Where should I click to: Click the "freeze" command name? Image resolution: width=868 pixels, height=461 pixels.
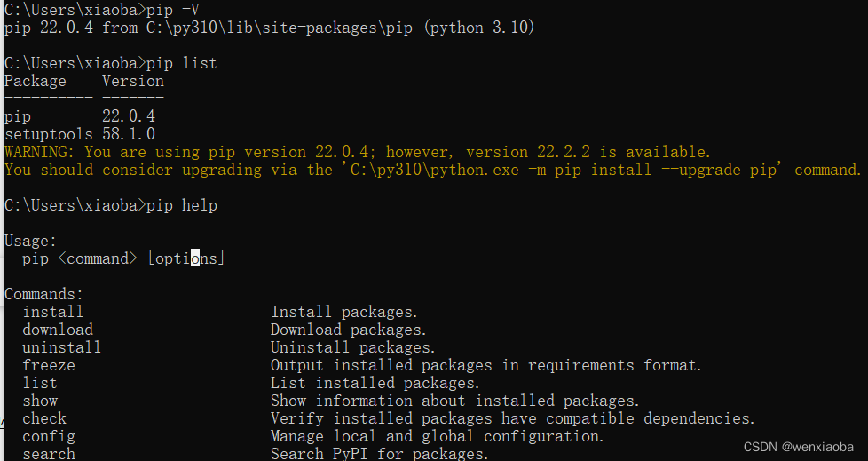tap(49, 365)
